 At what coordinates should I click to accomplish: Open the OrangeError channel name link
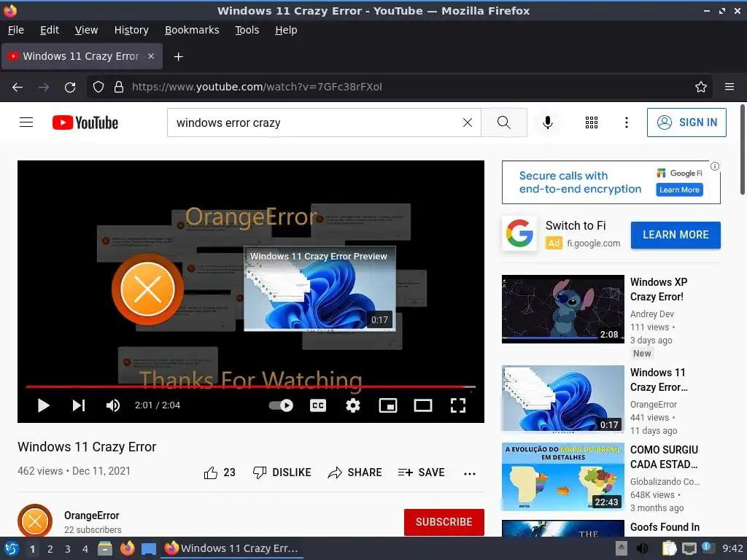(x=91, y=516)
